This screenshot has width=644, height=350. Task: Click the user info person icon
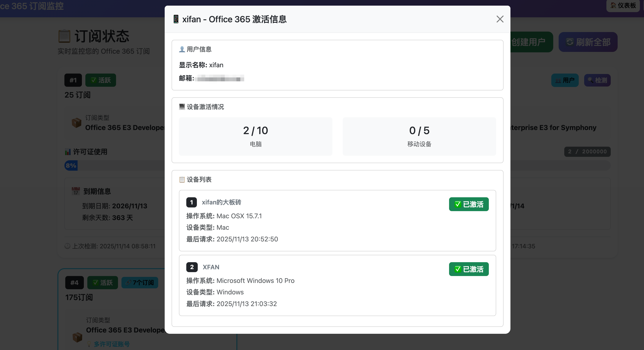pyautogui.click(x=182, y=49)
